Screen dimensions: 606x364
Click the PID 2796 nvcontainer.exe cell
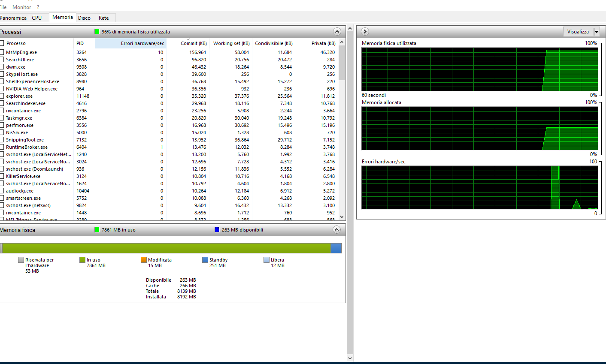click(82, 111)
